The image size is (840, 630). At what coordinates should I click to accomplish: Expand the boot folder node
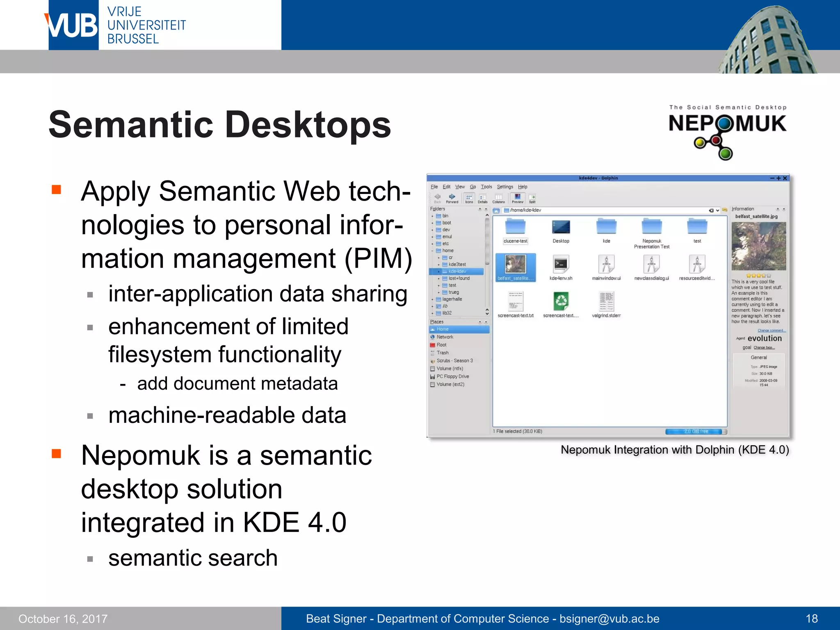[432, 223]
